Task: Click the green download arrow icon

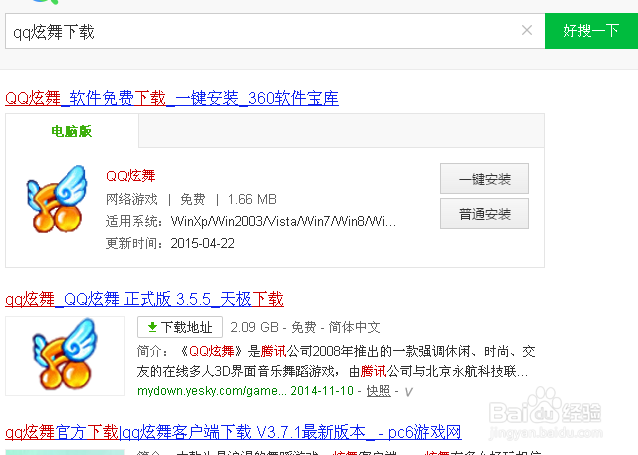Action: click(x=152, y=327)
